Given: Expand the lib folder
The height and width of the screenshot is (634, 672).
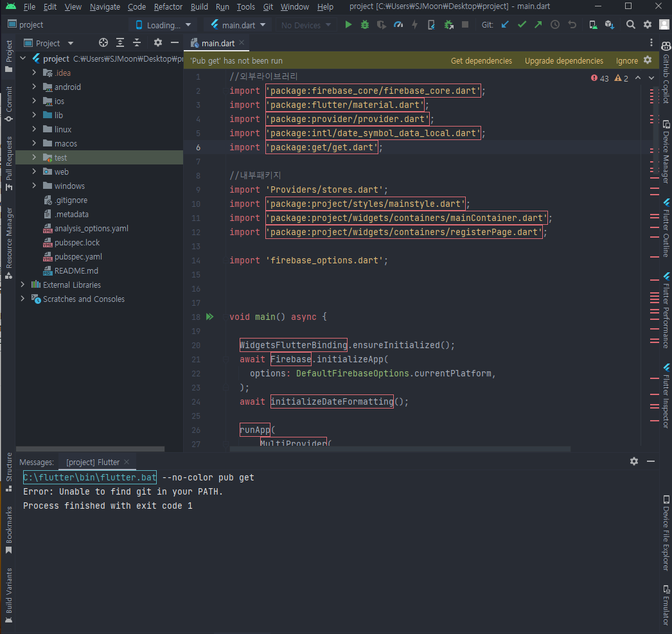Looking at the screenshot, I should [34, 115].
